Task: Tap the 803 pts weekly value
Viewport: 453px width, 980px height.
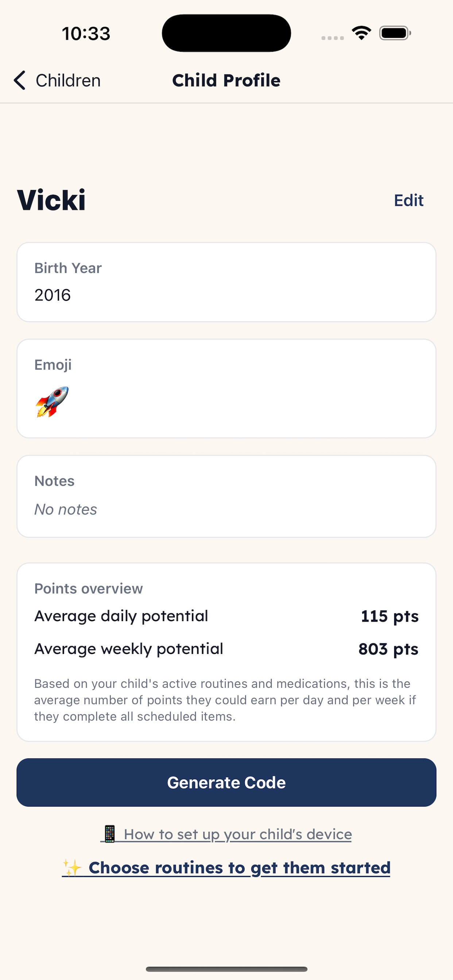Action: (388, 649)
